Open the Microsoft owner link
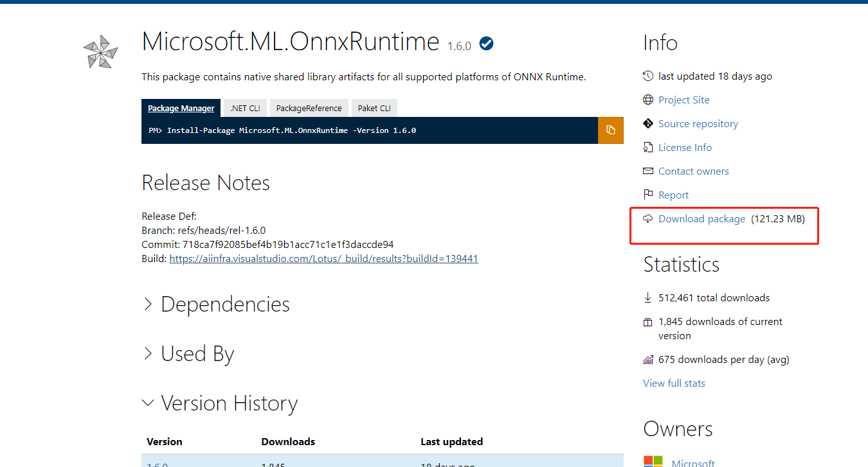Screen dimensions: 868x467 tap(693, 463)
